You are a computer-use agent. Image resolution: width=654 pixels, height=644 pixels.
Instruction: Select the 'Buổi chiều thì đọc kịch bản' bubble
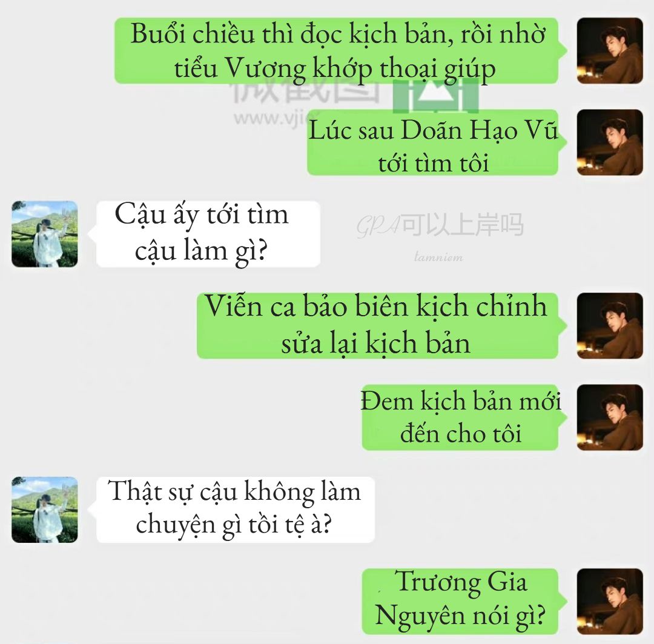coord(337,50)
